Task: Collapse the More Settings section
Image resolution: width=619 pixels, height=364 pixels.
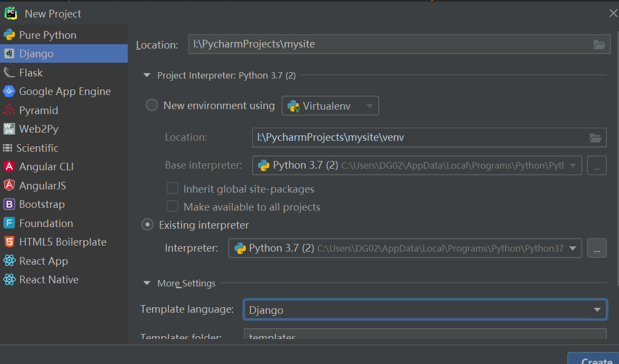Action: click(x=147, y=283)
